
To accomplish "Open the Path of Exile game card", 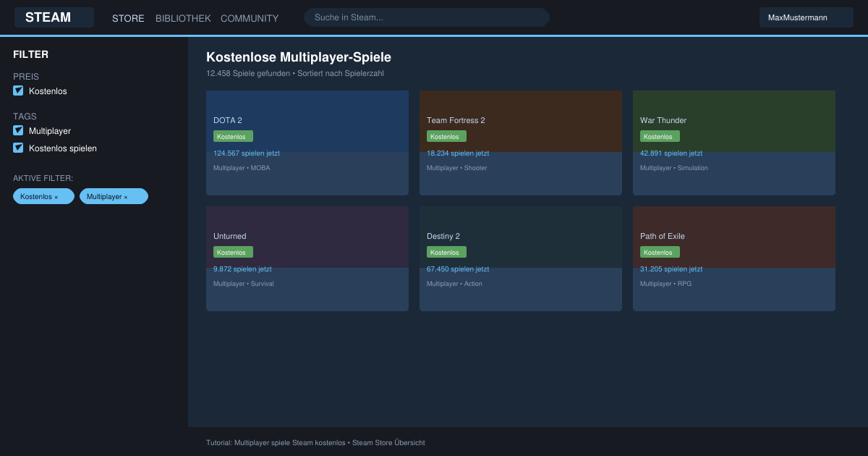I will click(x=734, y=258).
